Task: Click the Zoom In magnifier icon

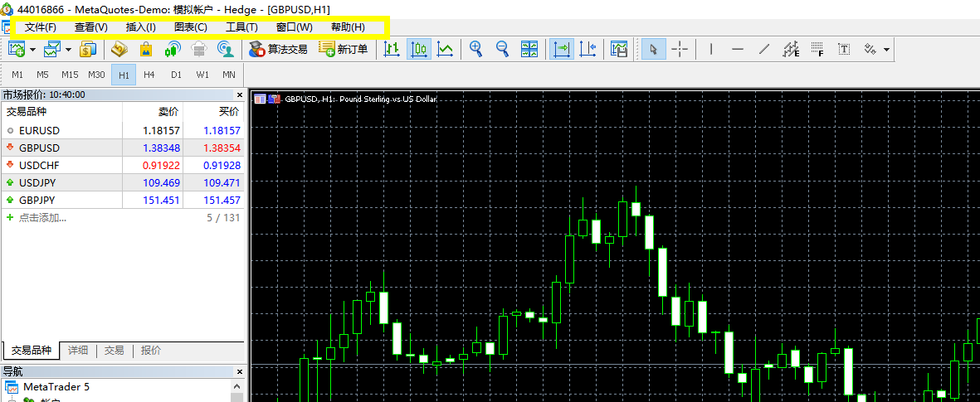Action: point(475,50)
